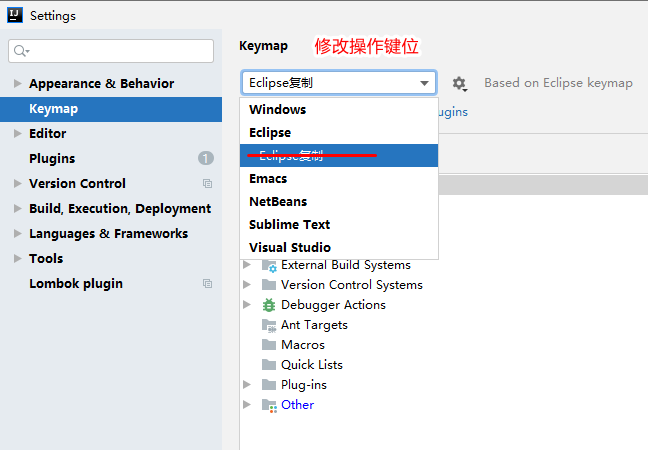Click the Debugger Actions bug icon
Screen dimensions: 648x450
tap(269, 305)
